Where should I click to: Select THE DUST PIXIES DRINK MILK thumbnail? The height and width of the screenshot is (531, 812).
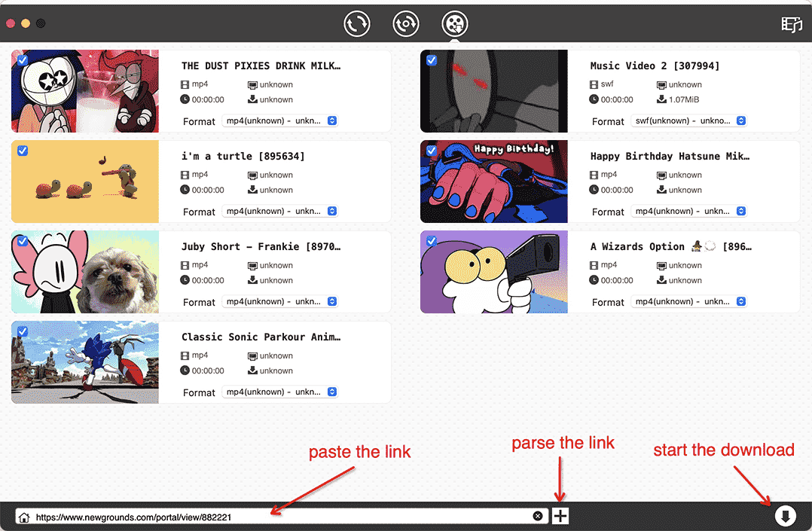pyautogui.click(x=85, y=91)
